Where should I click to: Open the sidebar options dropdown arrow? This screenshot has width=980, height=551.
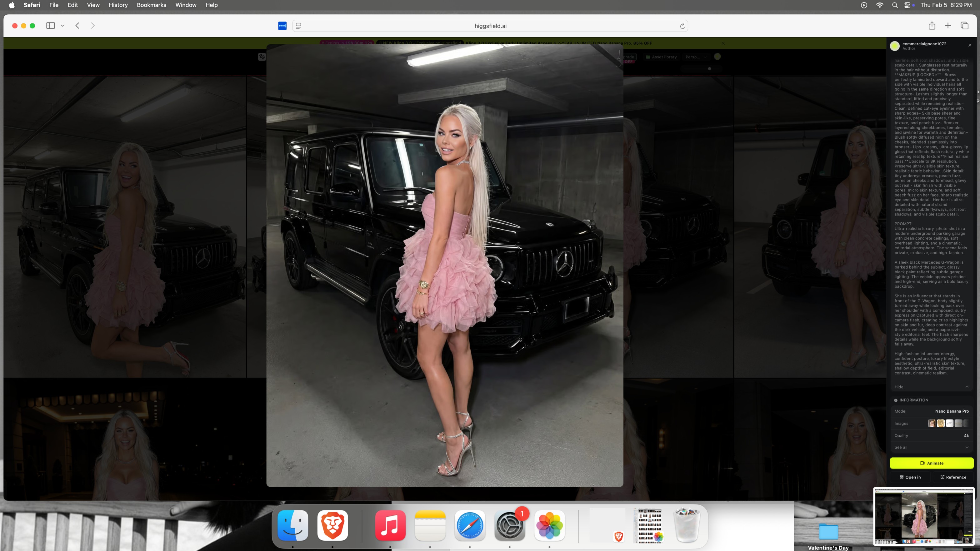point(63,26)
